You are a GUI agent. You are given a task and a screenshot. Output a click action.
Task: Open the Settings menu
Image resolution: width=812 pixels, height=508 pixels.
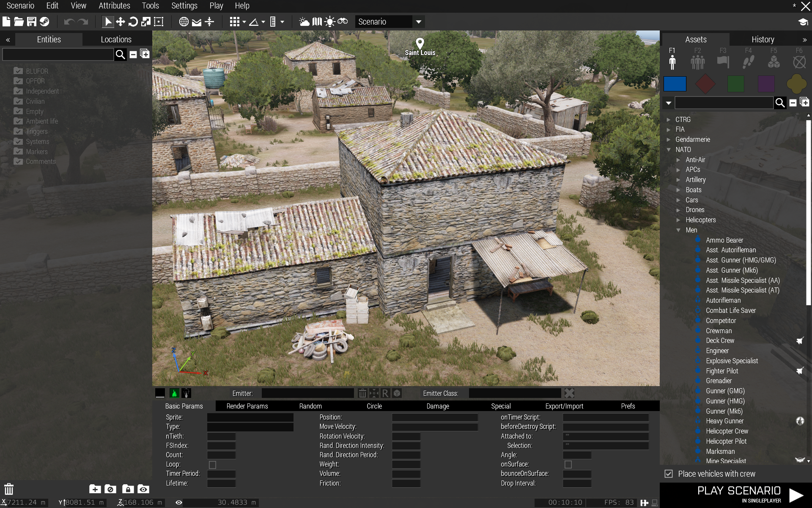[184, 6]
